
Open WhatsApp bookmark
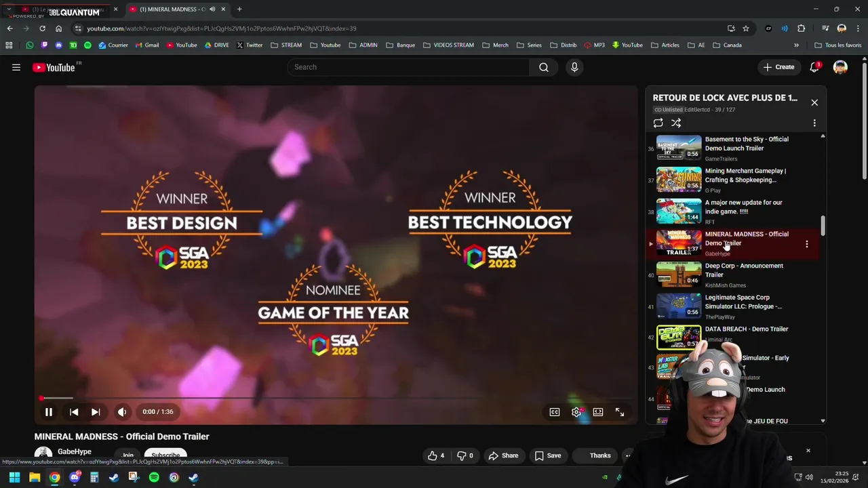click(30, 45)
